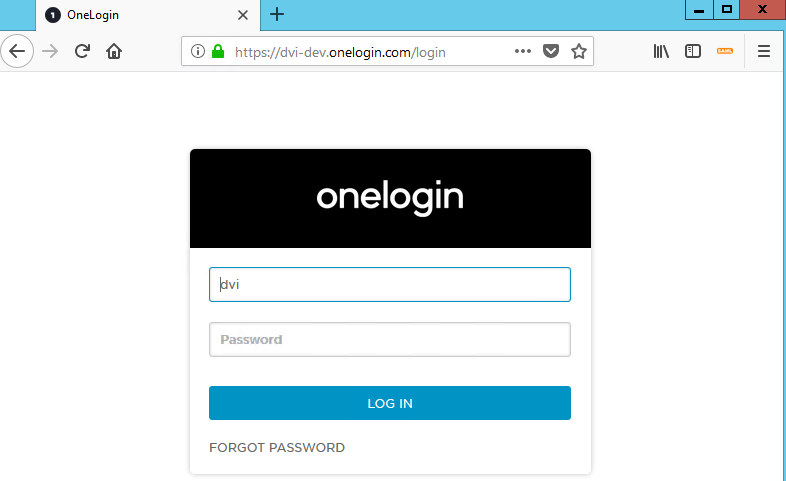Go to the Firefox home page
Image resolution: width=786 pixels, height=481 pixels.
(x=114, y=51)
